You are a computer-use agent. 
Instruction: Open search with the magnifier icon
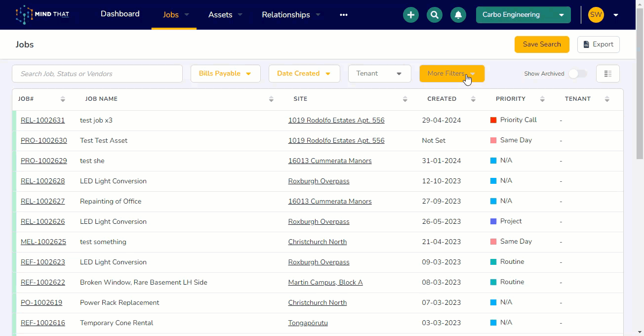[x=434, y=15]
